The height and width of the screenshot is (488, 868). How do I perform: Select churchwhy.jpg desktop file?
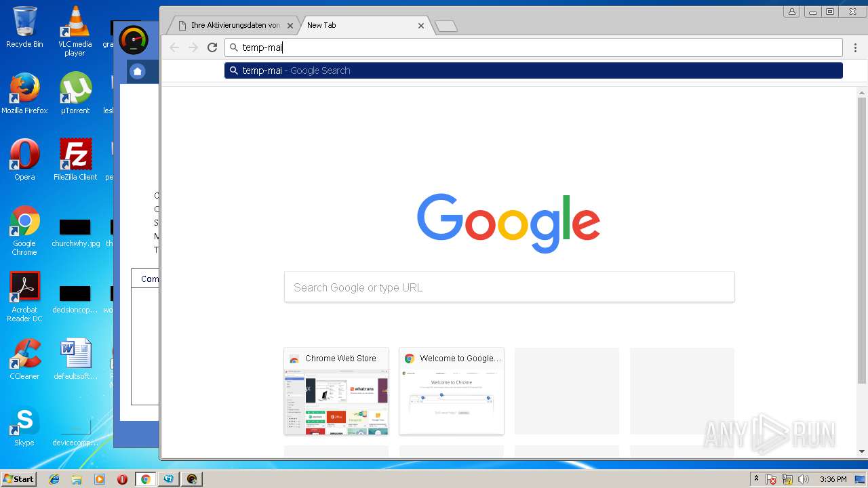point(75,232)
